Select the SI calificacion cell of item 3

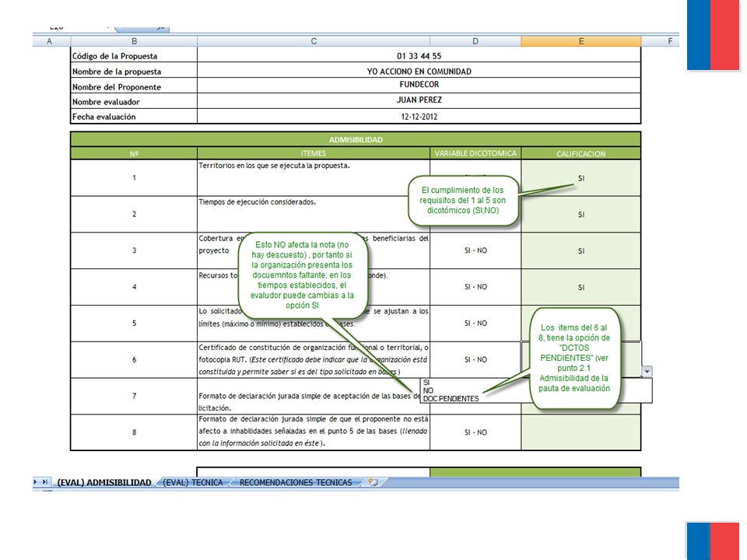[581, 250]
